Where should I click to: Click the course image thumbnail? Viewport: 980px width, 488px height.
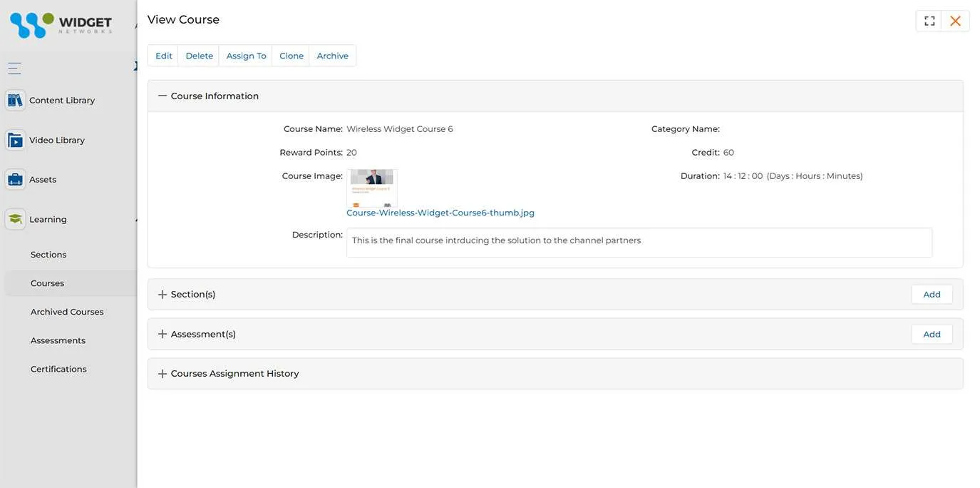[372, 188]
